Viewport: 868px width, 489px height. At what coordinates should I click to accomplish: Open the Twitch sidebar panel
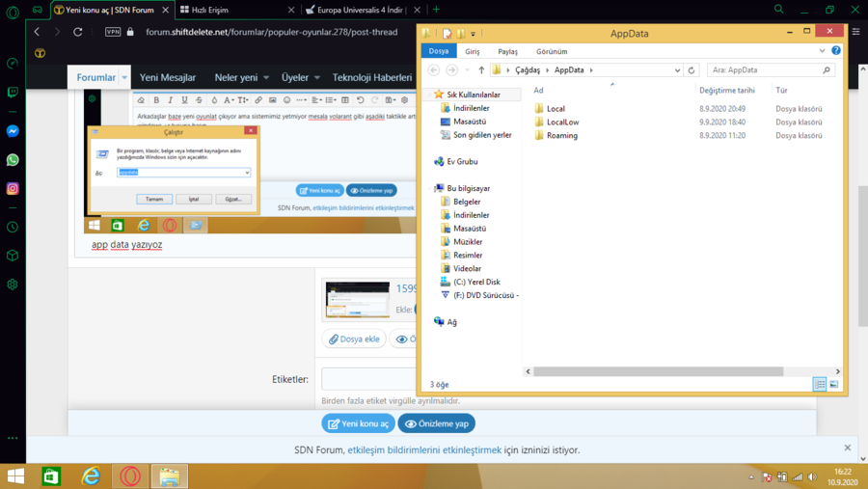pos(13,93)
